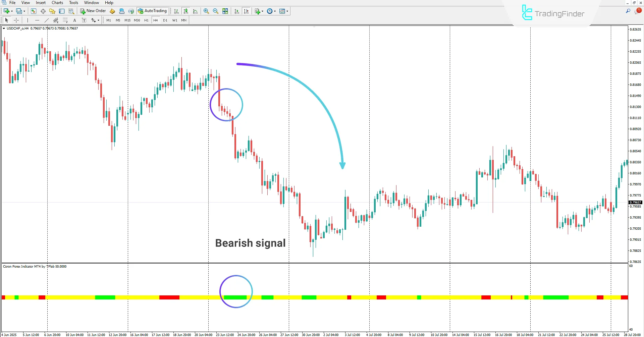Switch to the MN timeframe
Screen dimensions: 644x337
click(184, 20)
